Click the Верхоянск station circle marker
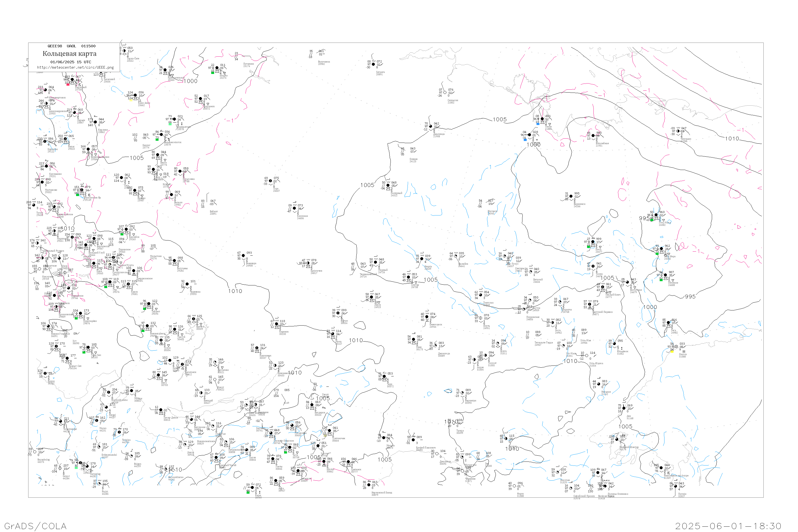 click(x=571, y=196)
